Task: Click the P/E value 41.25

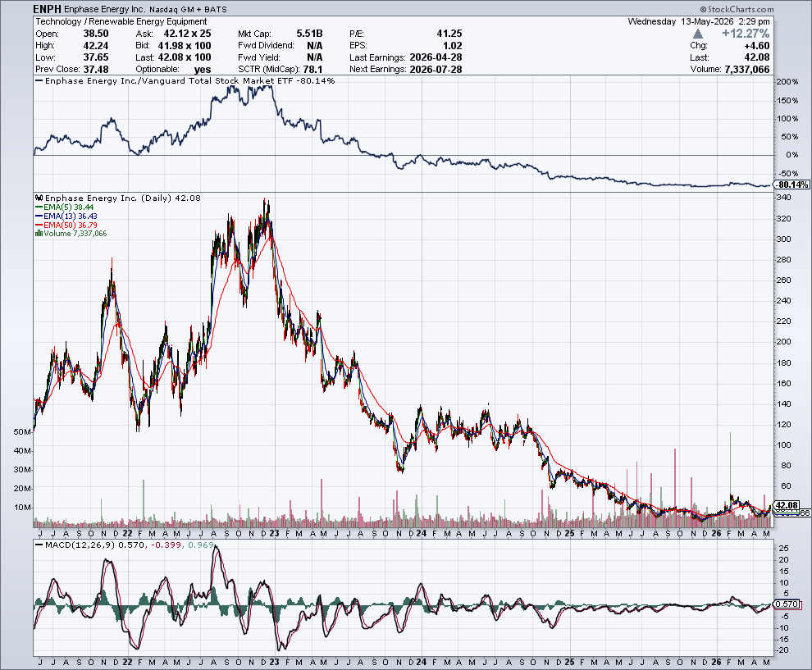Action: click(449, 34)
